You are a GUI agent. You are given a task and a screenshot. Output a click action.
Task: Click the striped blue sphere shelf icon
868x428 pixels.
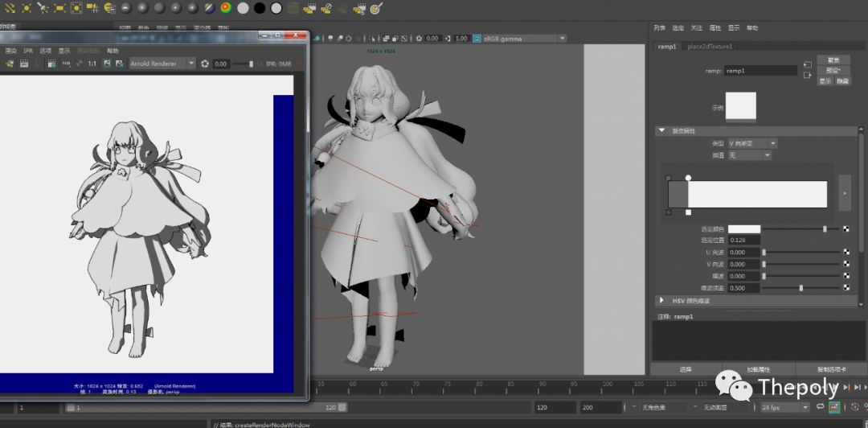[x=208, y=8]
